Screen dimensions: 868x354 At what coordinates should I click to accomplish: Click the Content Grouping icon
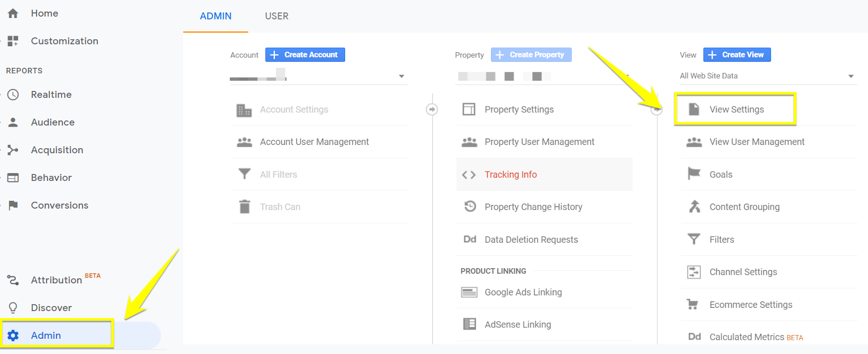[x=694, y=207]
